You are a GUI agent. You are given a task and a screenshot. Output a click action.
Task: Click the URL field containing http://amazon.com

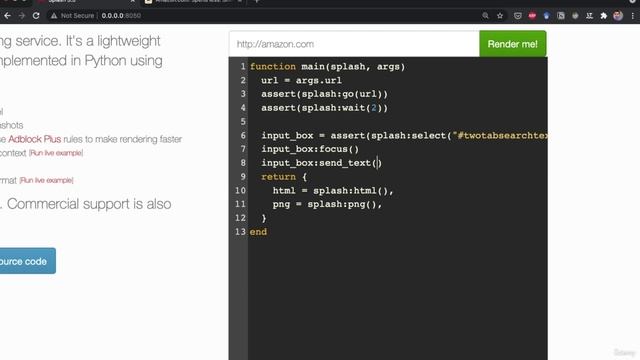tap(354, 44)
